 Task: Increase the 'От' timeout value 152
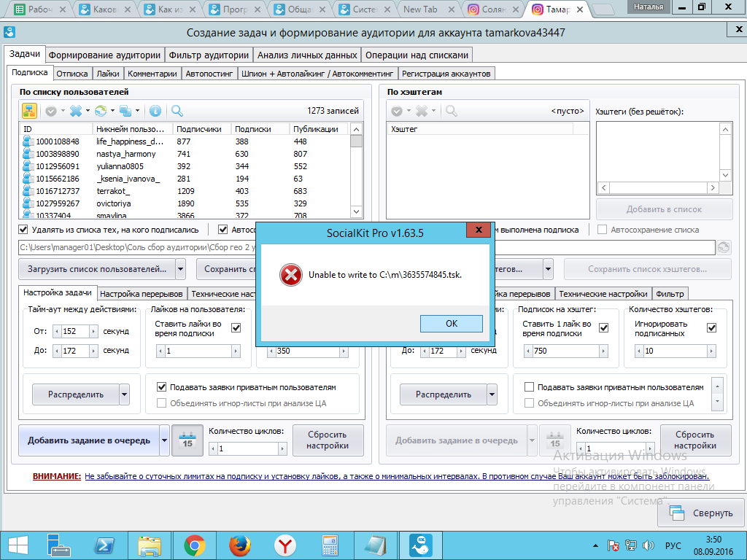tap(93, 331)
